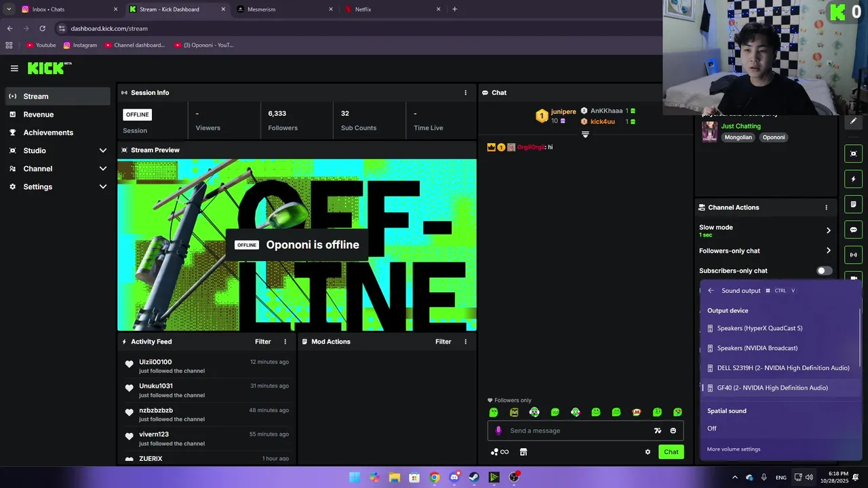This screenshot has height=488, width=868.
Task: Open More volume settings link
Action: [x=734, y=449]
